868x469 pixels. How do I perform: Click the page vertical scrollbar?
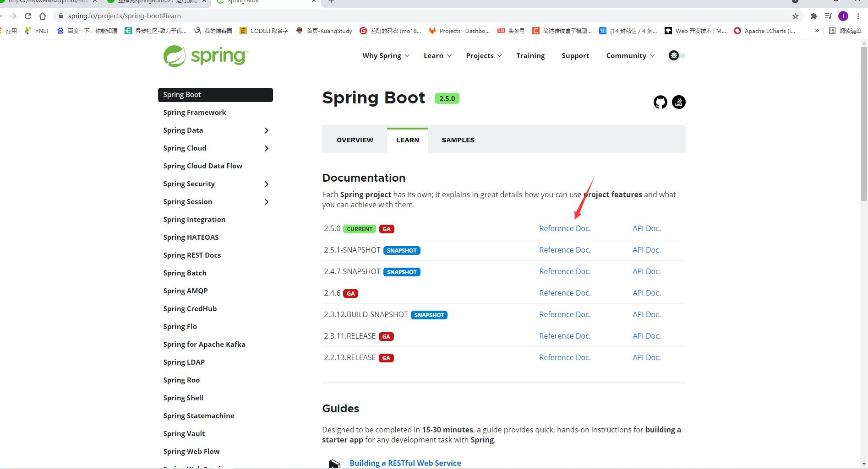click(864, 124)
